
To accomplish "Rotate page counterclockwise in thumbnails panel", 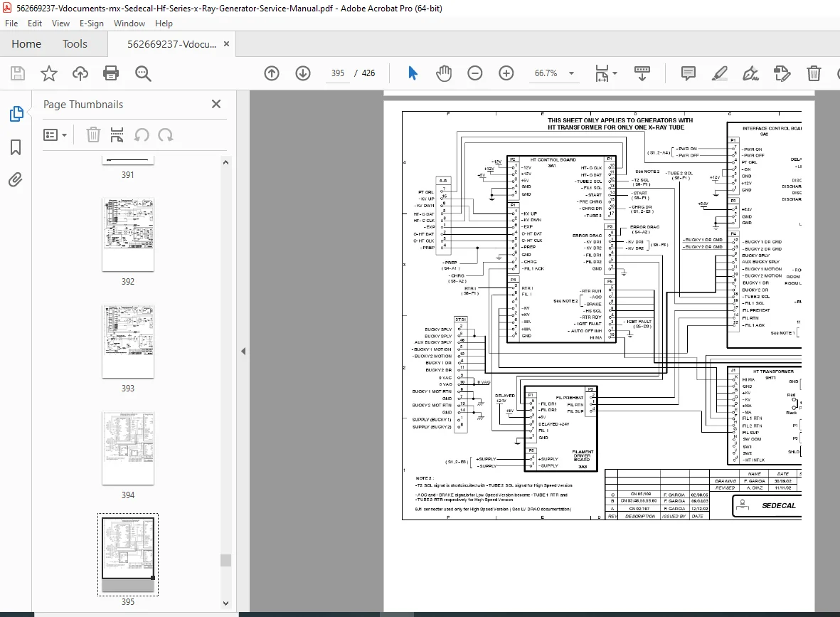I will (x=142, y=135).
